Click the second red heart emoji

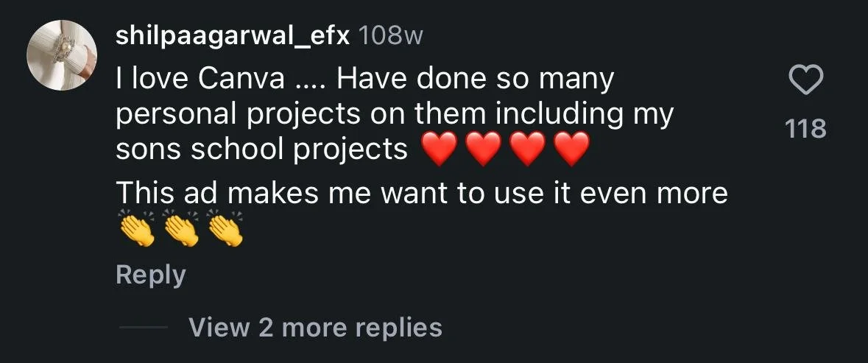[483, 149]
